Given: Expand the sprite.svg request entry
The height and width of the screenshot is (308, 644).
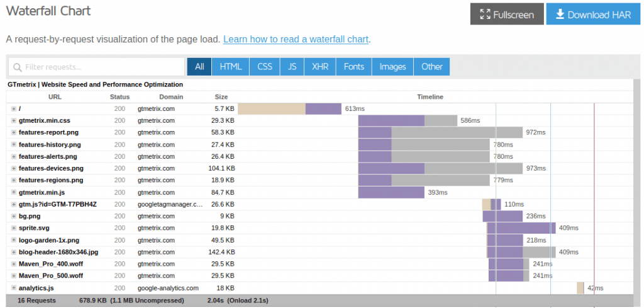Looking at the screenshot, I should (x=14, y=228).
